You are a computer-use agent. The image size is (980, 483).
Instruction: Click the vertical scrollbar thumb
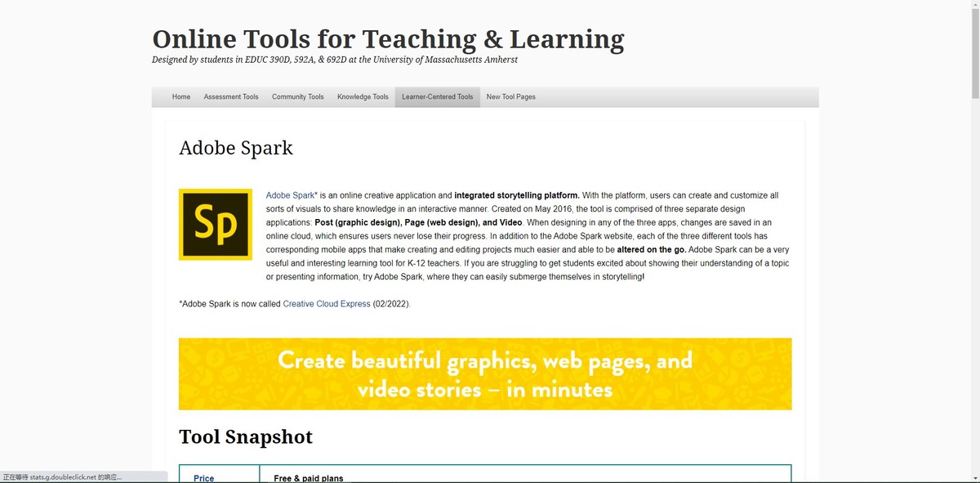974,53
